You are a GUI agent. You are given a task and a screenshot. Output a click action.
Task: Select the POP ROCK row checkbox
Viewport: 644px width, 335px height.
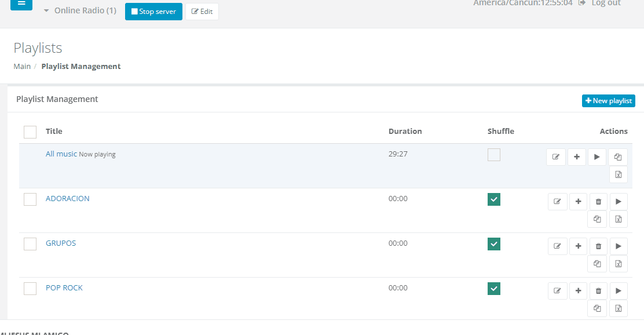(30, 289)
